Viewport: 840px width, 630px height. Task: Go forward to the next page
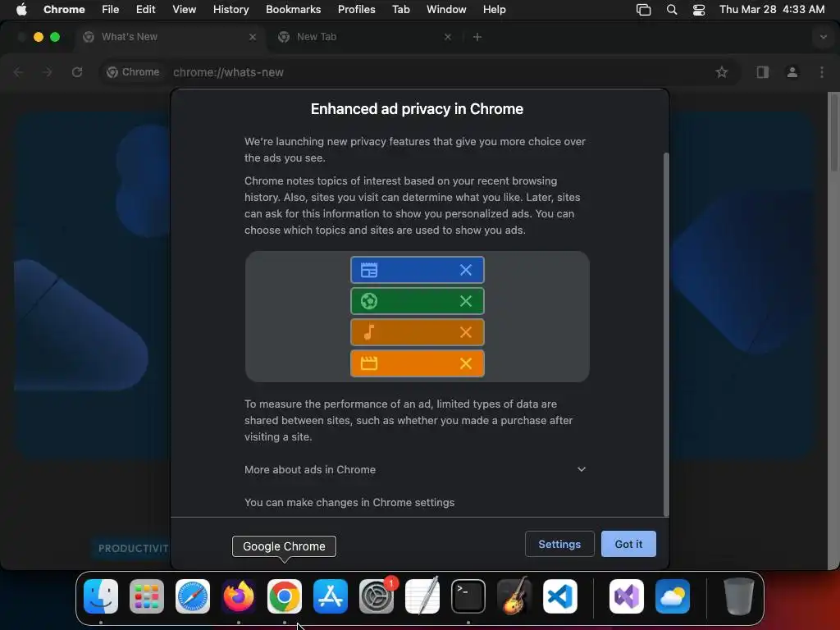tap(47, 72)
